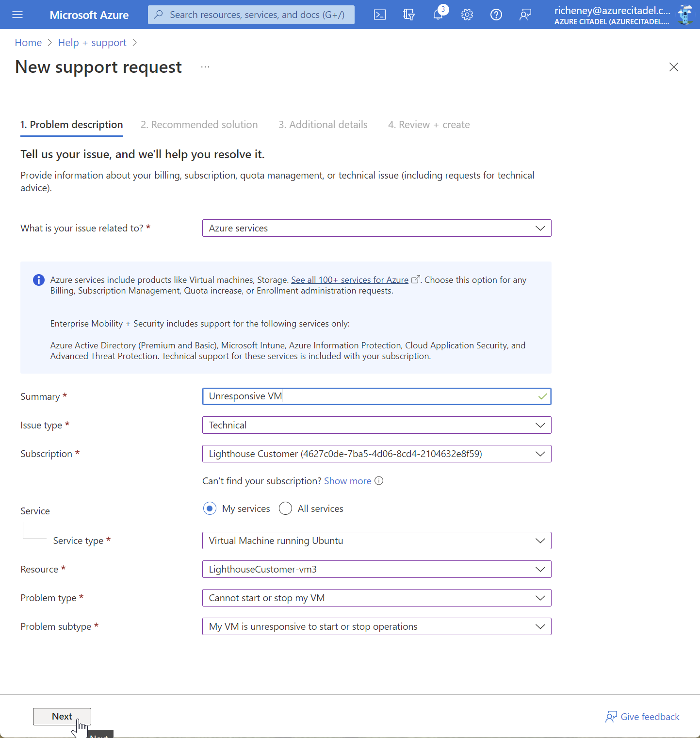This screenshot has width=700, height=738.
Task: Open the directory and subscription filter
Action: [409, 15]
